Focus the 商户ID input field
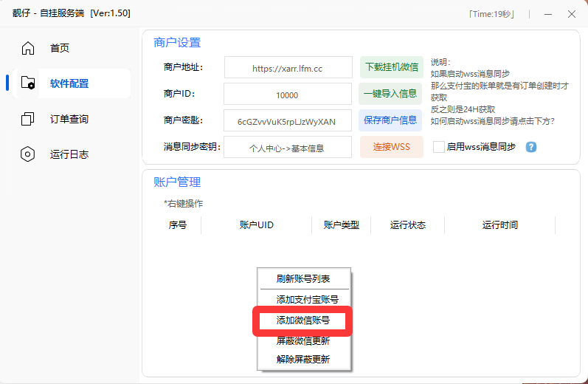The height and width of the screenshot is (384, 588). click(288, 95)
